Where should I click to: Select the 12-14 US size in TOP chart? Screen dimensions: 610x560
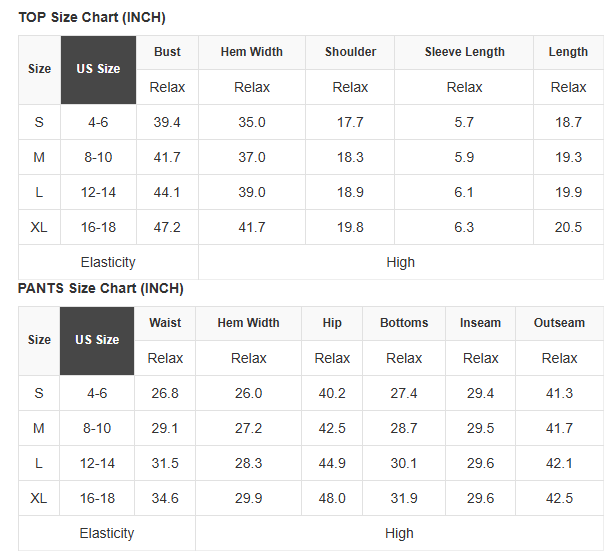coord(98,193)
